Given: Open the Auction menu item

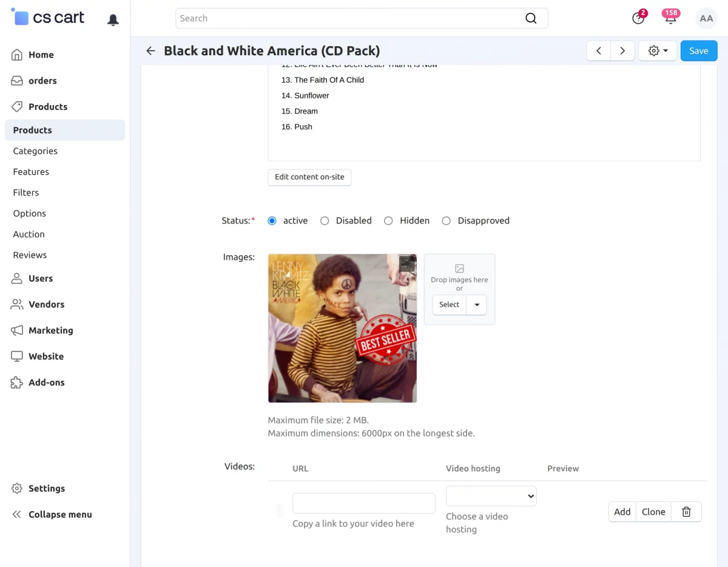Looking at the screenshot, I should click(x=29, y=234).
